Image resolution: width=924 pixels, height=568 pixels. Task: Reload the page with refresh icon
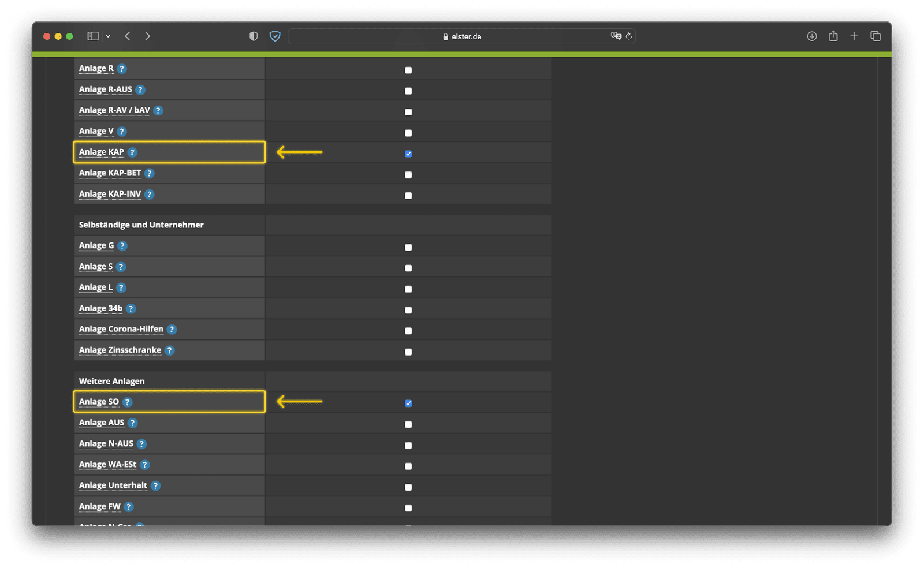coord(629,36)
